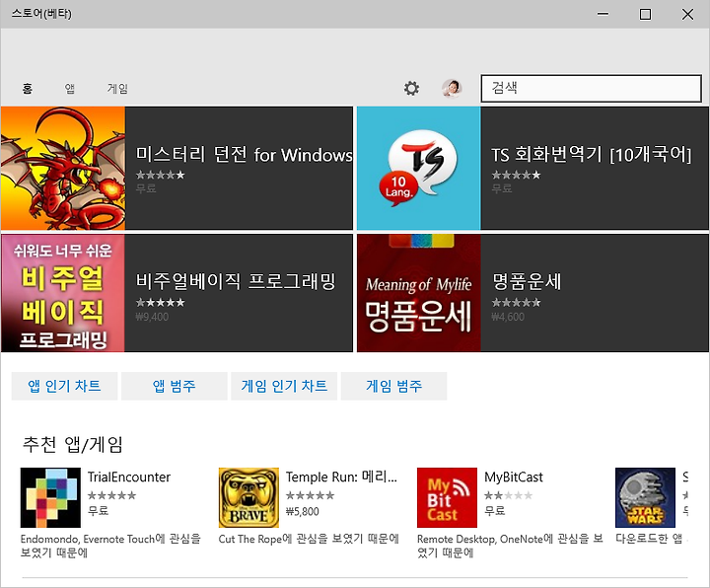710x588 pixels.
Task: Click the star rating of 명품운세 tile
Action: 516,303
